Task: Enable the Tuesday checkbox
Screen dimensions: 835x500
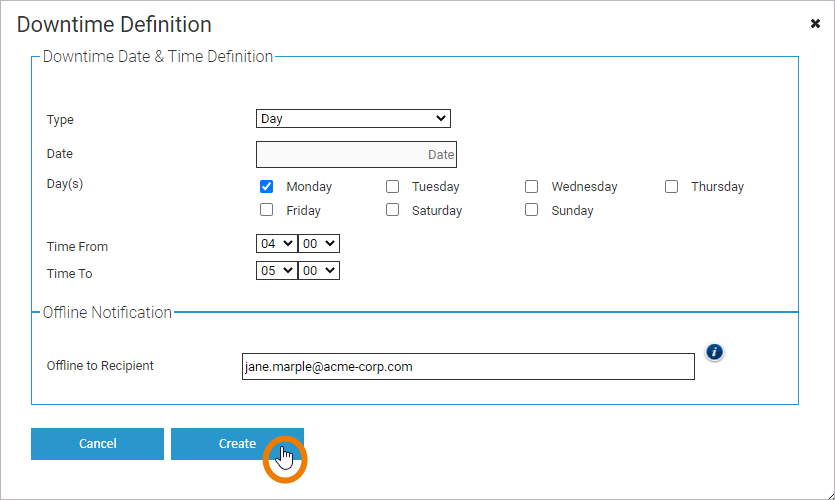Action: coord(393,186)
